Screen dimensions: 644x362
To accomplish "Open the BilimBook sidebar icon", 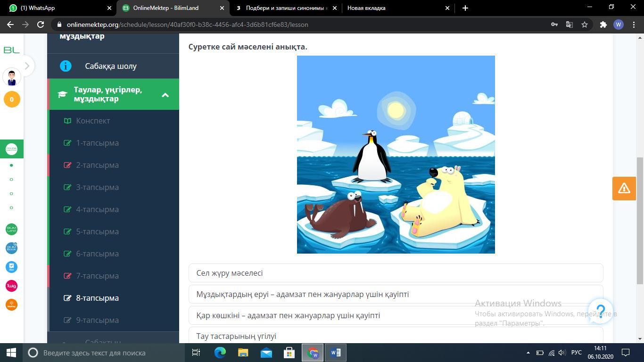I will tap(11, 248).
